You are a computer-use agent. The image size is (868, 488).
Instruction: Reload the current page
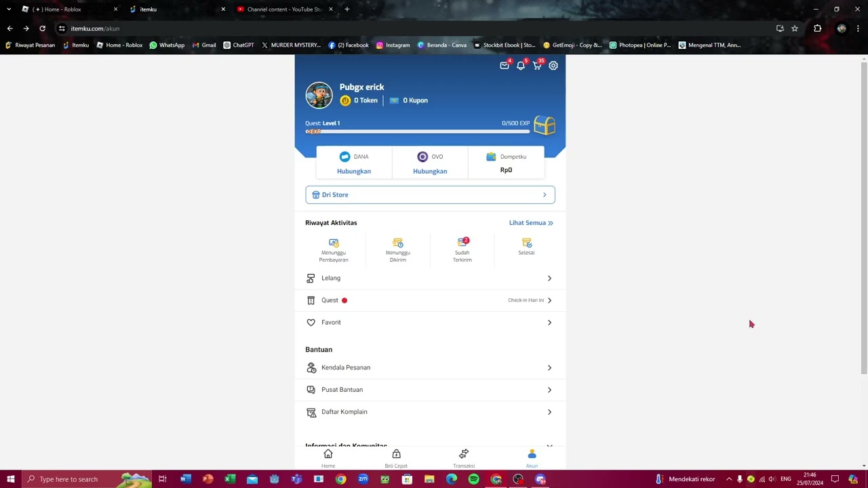pyautogui.click(x=42, y=28)
